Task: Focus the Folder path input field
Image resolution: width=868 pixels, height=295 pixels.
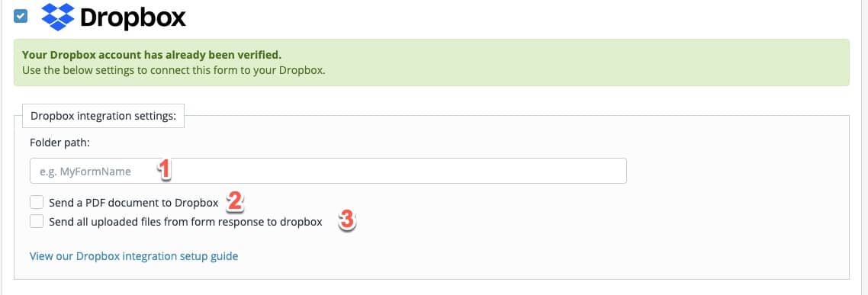Action: 328,171
